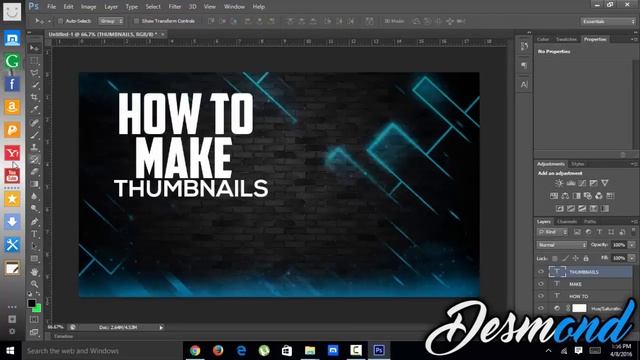Open the Fill slider arrow

[x=632, y=258]
